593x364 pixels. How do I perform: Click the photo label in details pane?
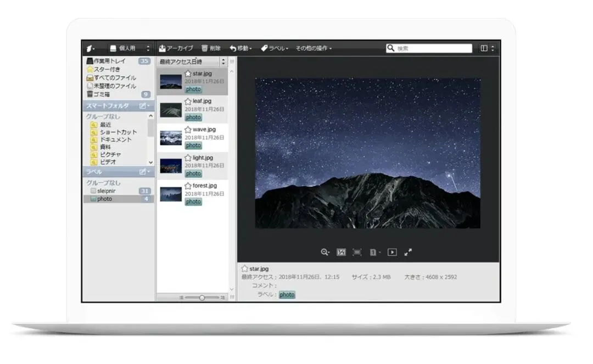(287, 295)
